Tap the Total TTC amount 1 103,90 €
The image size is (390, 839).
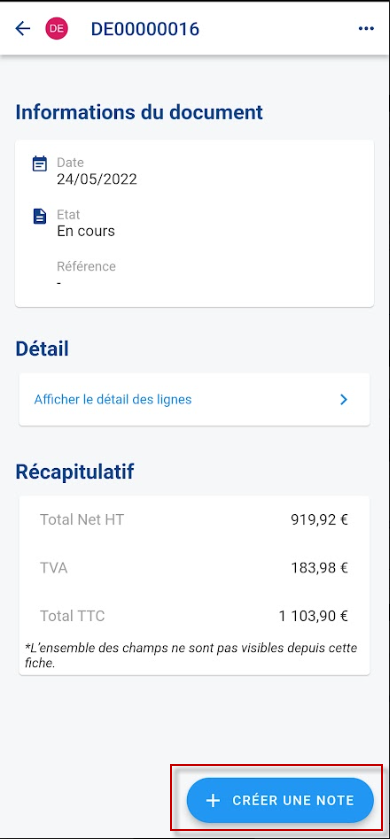point(313,616)
